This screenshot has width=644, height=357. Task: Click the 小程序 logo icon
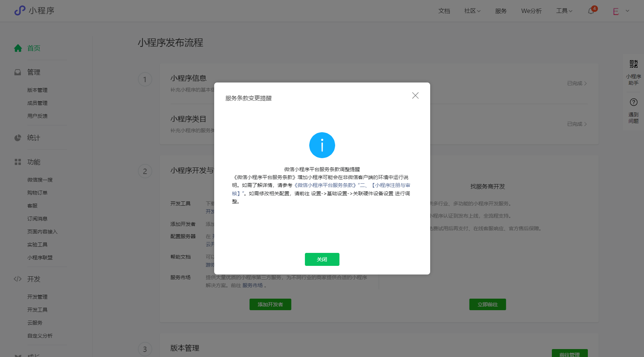(x=20, y=10)
